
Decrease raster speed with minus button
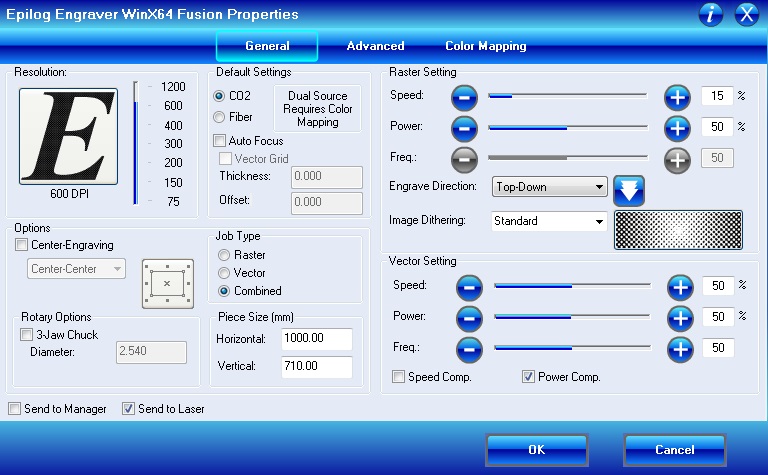pos(464,97)
